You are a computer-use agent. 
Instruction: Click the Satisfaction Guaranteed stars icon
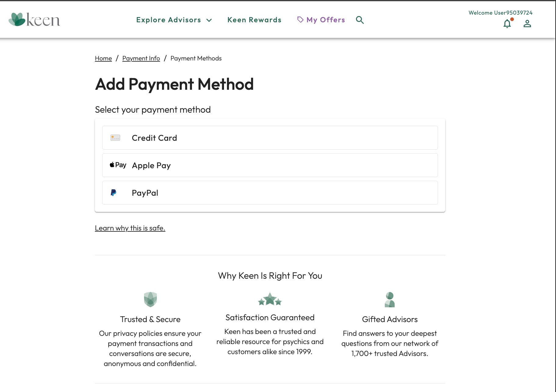(x=270, y=299)
